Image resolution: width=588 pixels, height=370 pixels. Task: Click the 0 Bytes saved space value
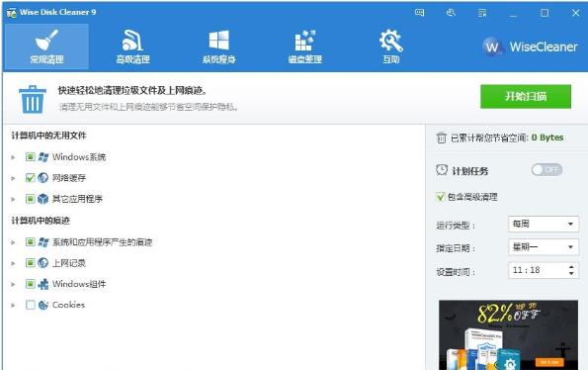coord(547,138)
